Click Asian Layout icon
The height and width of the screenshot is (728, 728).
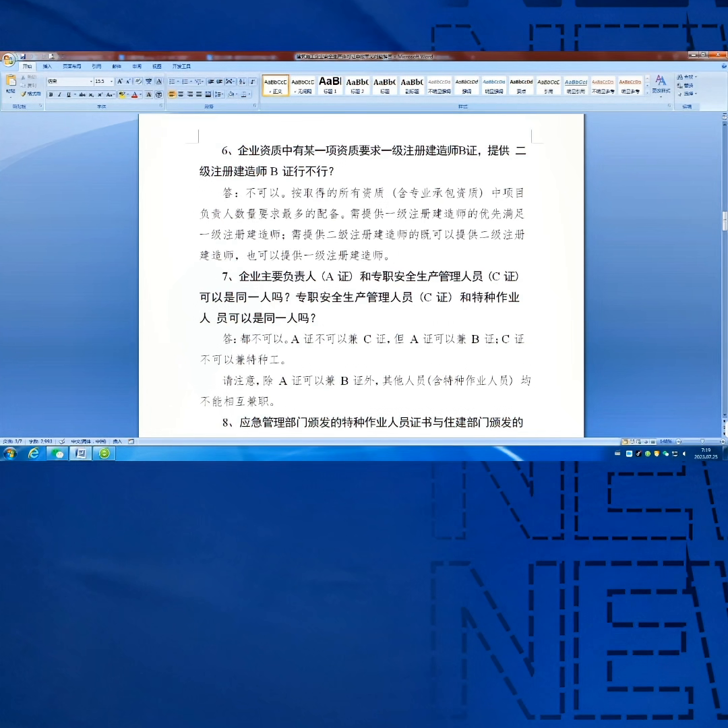tap(231, 82)
